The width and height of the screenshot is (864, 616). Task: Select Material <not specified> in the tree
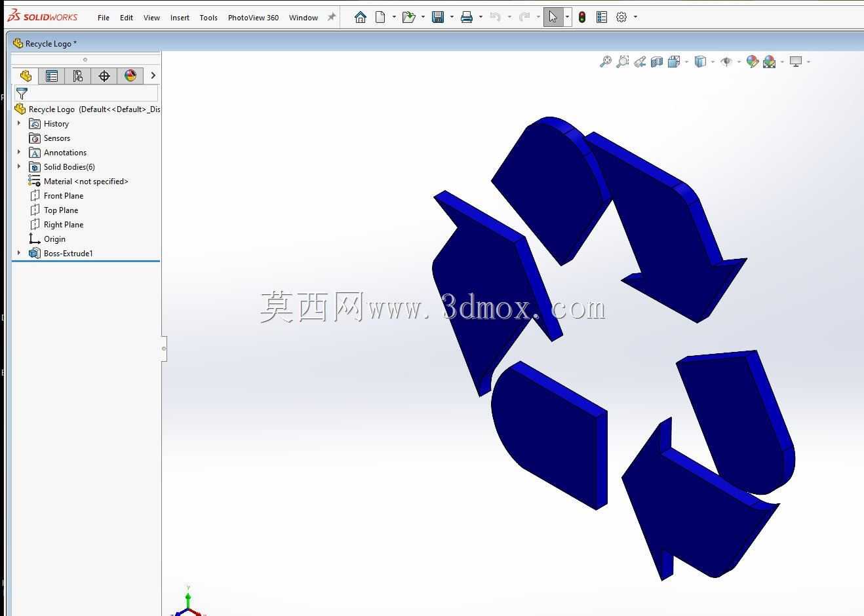(79, 181)
